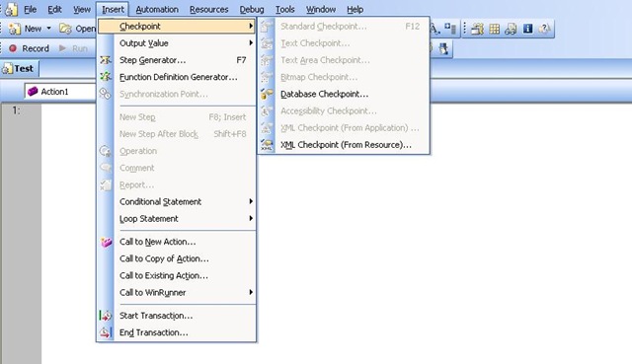The width and height of the screenshot is (632, 364).
Task: Click the End Transaction icon
Action: pos(106,332)
